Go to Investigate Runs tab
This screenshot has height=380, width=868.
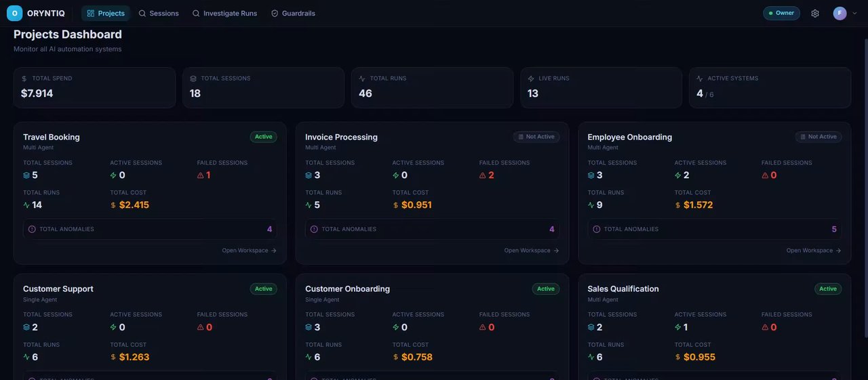click(224, 13)
